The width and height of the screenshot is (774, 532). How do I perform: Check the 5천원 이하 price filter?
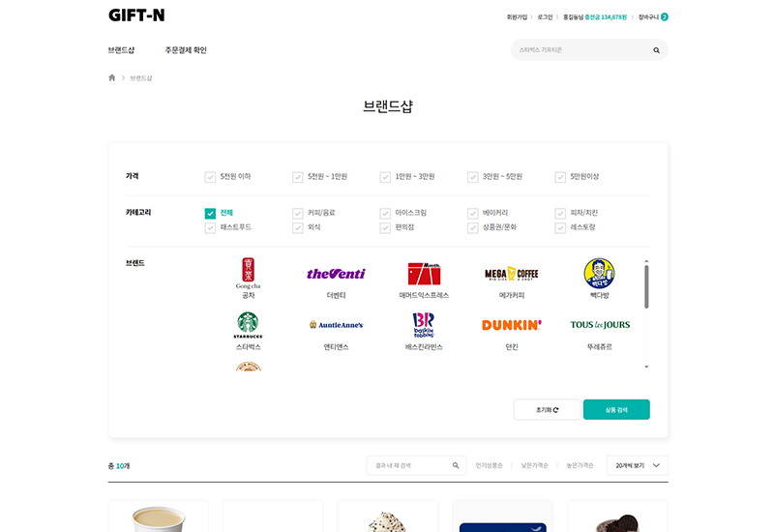[x=210, y=177]
